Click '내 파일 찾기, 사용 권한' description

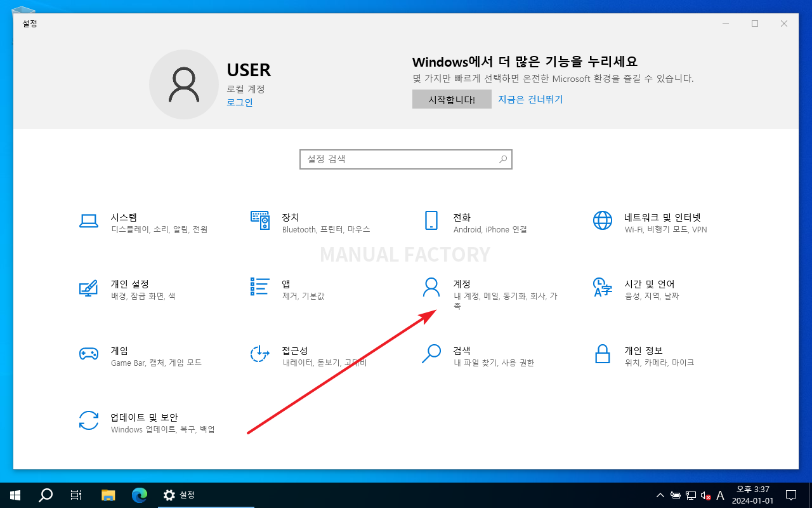[x=494, y=363]
